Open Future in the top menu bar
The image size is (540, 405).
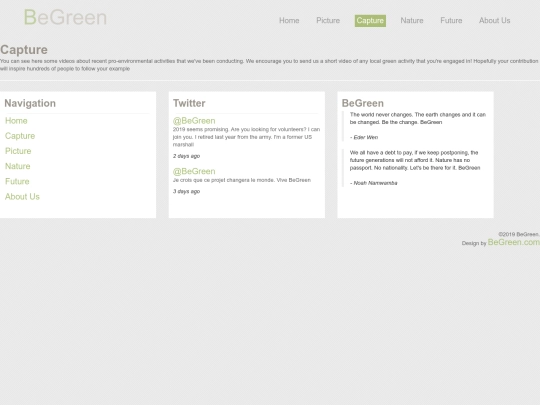tap(451, 21)
